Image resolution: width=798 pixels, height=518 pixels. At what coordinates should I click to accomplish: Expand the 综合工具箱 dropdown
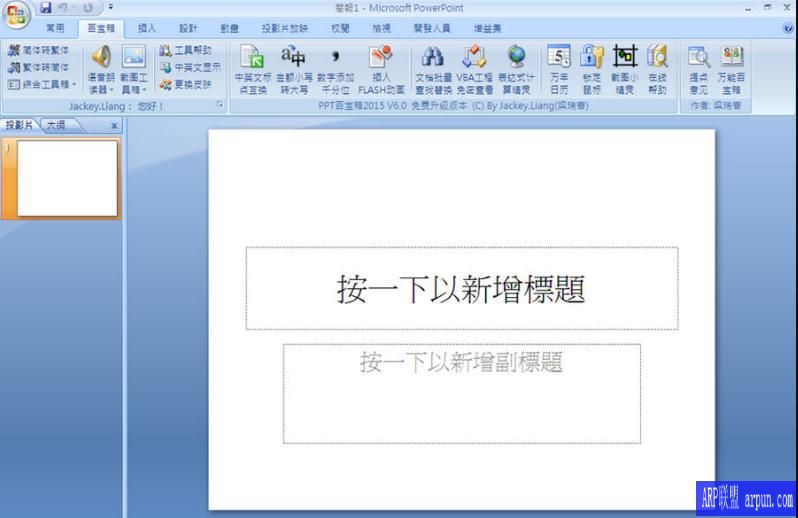(x=42, y=84)
